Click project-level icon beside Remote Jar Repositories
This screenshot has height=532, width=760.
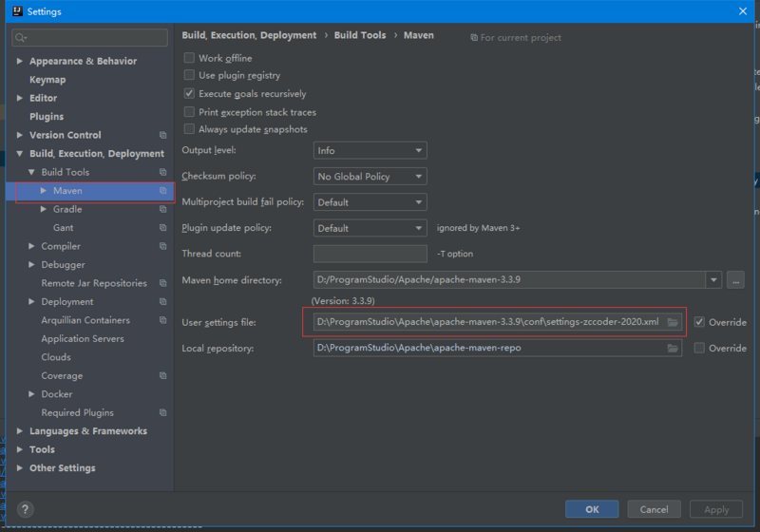(162, 283)
